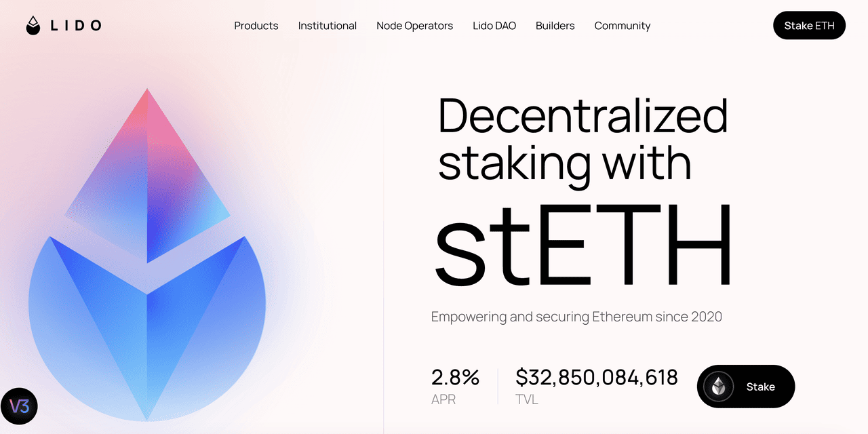Click the APR label
Screen dimensions: 868x434
point(443,399)
